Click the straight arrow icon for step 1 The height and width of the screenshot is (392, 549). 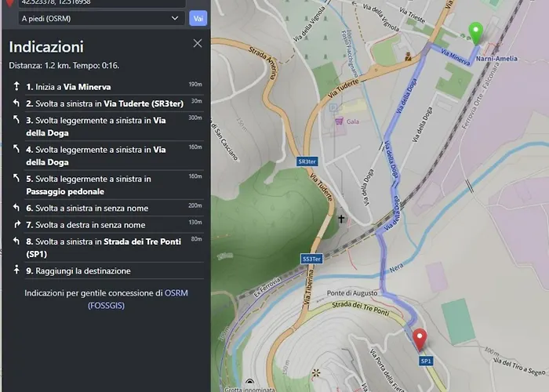point(16,86)
